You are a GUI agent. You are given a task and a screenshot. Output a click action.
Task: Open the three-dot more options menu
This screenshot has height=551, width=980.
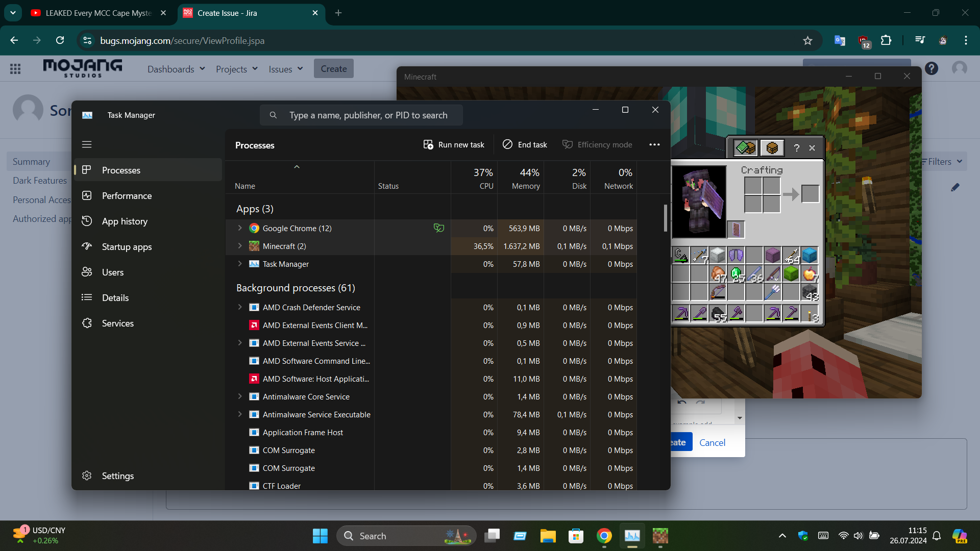pyautogui.click(x=654, y=145)
